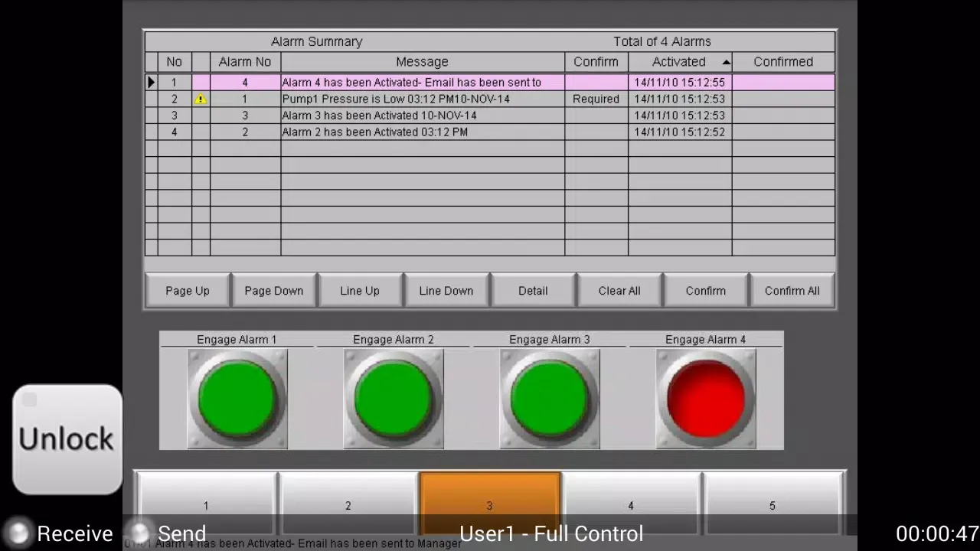This screenshot has height=551, width=980.
Task: Click the 'Engage Alarm 1' label
Action: pos(237,339)
